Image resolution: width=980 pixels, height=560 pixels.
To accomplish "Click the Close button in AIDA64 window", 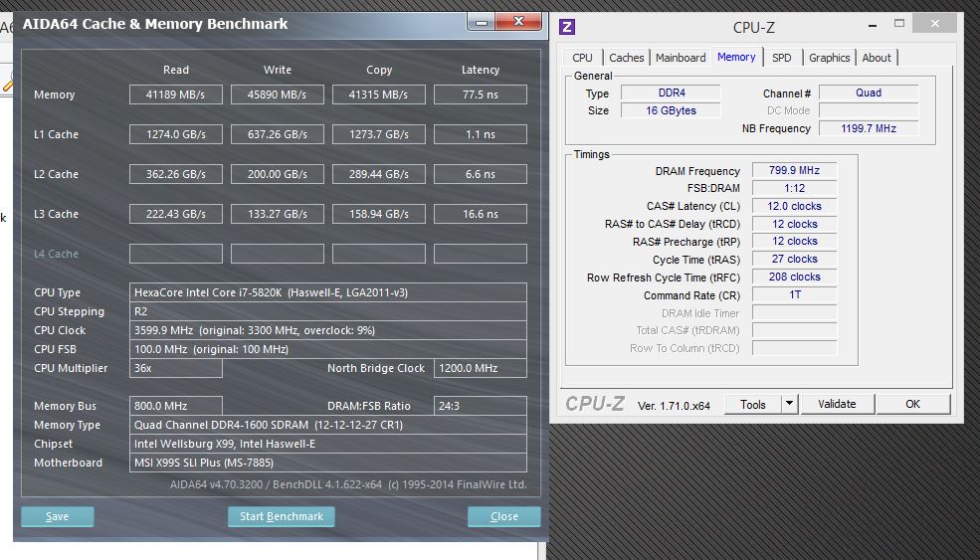I will (x=503, y=516).
